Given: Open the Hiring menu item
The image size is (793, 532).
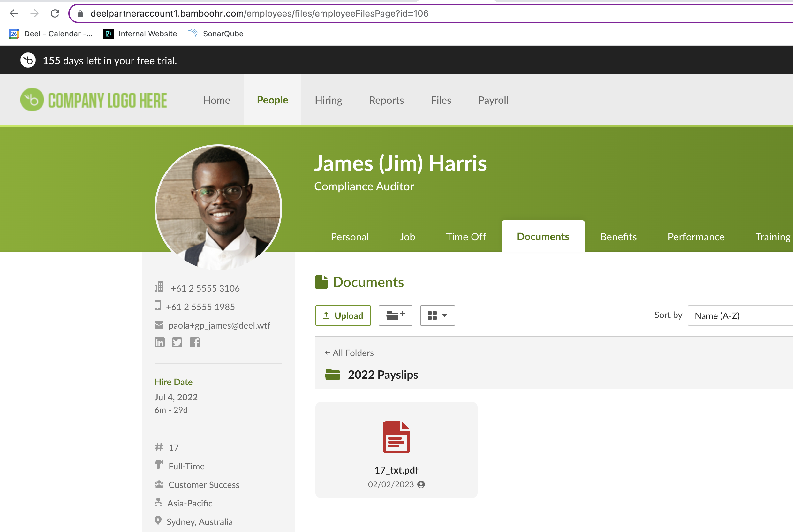Looking at the screenshot, I should [328, 100].
